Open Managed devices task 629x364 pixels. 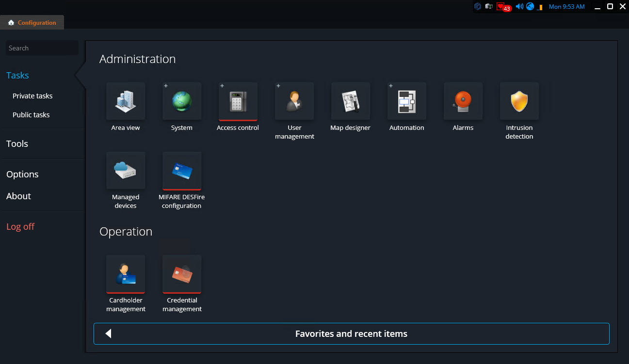tap(126, 171)
